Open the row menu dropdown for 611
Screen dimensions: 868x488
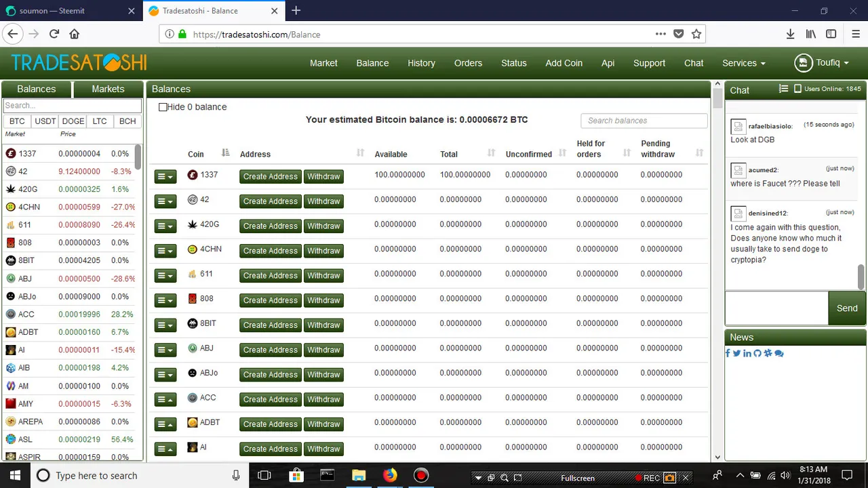point(165,275)
